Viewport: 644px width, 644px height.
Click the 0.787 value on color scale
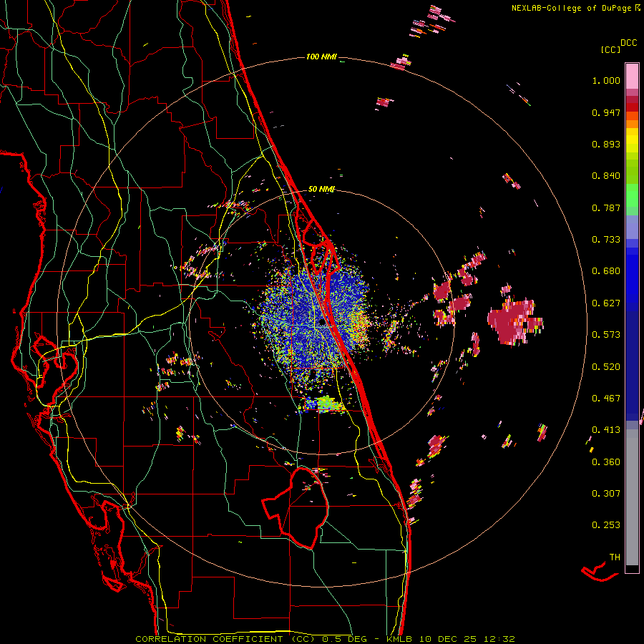606,208
